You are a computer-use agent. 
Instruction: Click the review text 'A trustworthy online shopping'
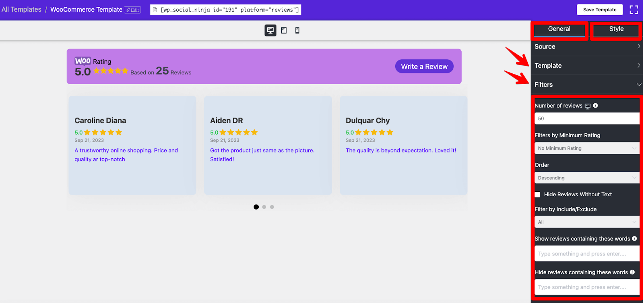[126, 155]
